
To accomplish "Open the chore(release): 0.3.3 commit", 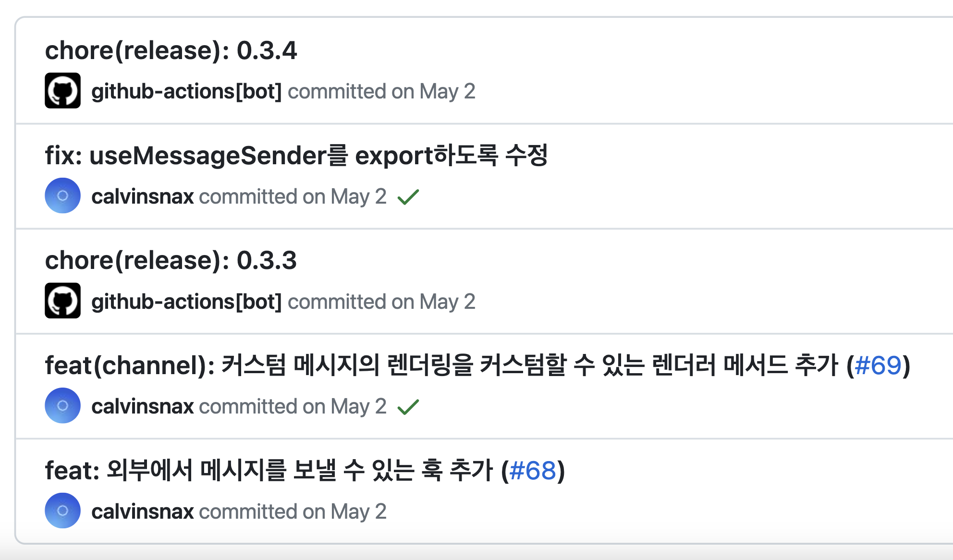I will [x=171, y=260].
